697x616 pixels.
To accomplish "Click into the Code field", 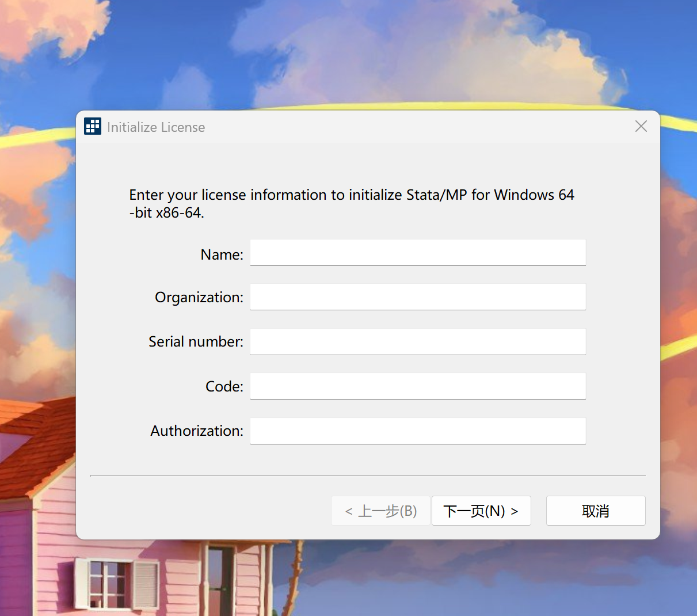I will click(418, 386).
